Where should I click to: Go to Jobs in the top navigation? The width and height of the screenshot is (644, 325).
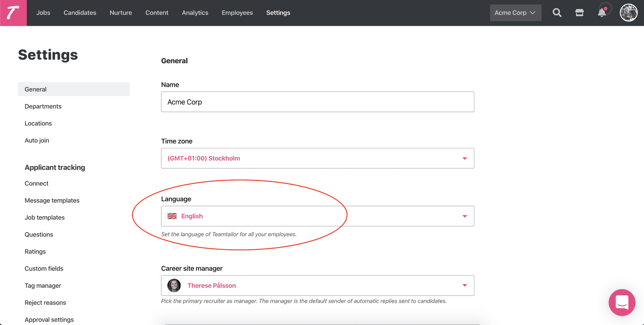pos(43,13)
